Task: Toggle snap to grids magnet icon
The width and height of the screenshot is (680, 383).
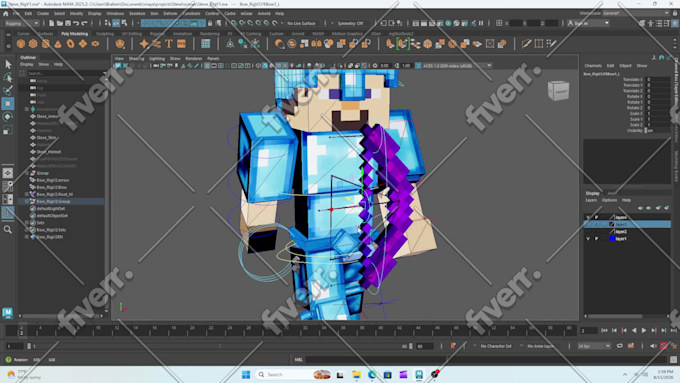Action: 234,23
